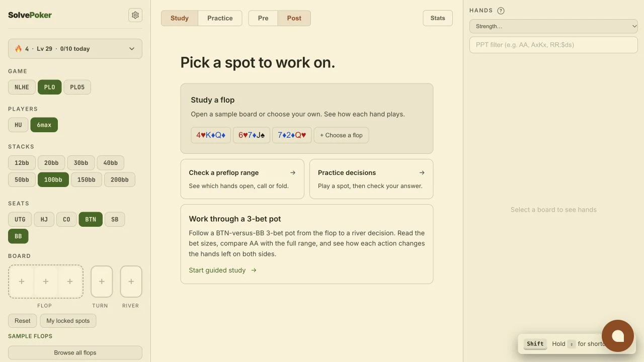Click Browse all flops button
Image resolution: width=644 pixels, height=362 pixels.
click(x=75, y=352)
